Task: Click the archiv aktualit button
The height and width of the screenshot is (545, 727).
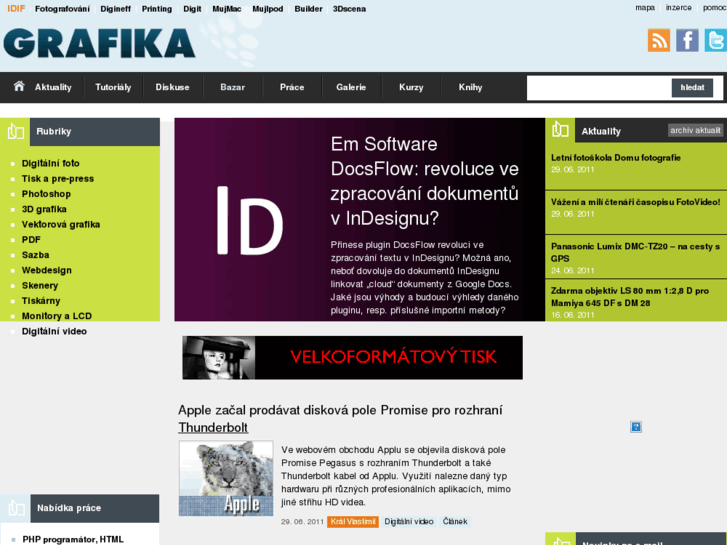Action: [695, 130]
